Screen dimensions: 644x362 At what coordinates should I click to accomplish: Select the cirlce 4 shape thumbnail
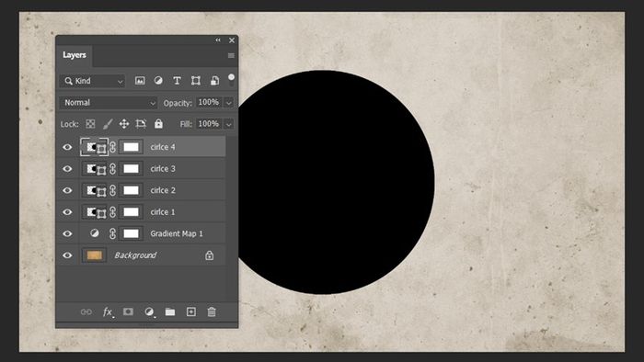pos(95,147)
